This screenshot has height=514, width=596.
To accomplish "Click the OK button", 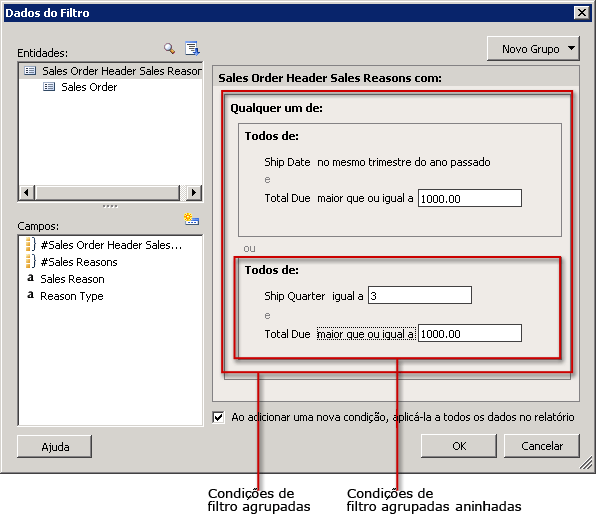I will [459, 446].
